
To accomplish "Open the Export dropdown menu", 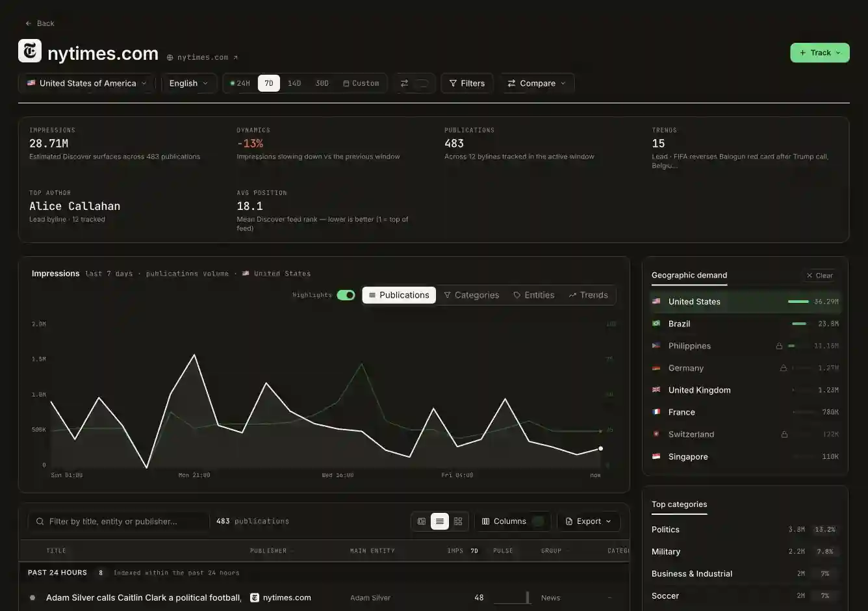I will (588, 521).
